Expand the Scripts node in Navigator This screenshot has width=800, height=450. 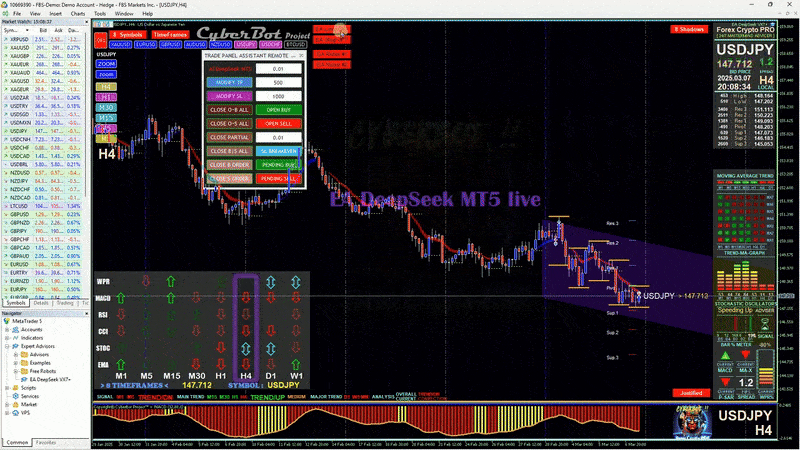click(7, 388)
